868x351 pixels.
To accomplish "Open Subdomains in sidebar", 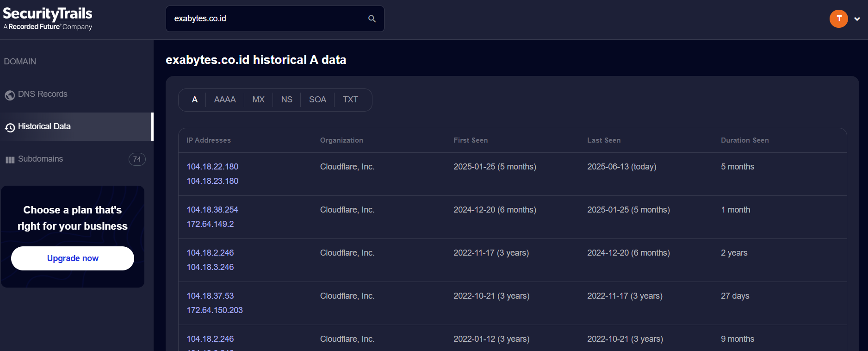I will tap(76, 159).
